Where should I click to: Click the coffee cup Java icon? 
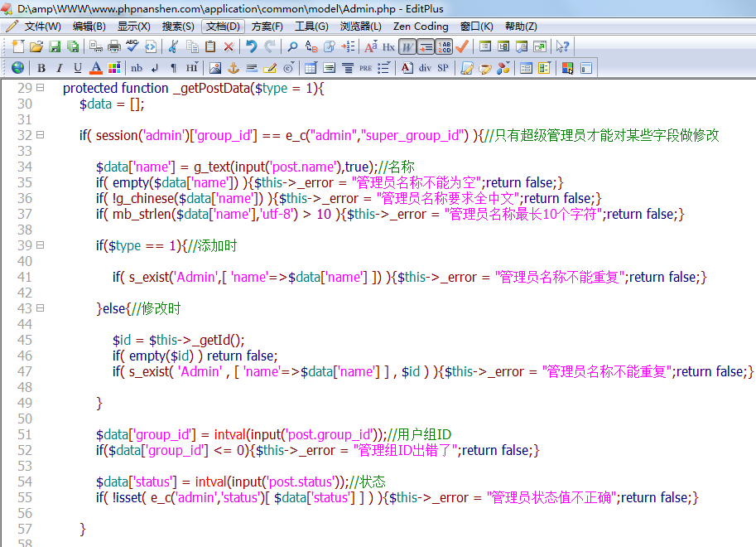[x=485, y=68]
